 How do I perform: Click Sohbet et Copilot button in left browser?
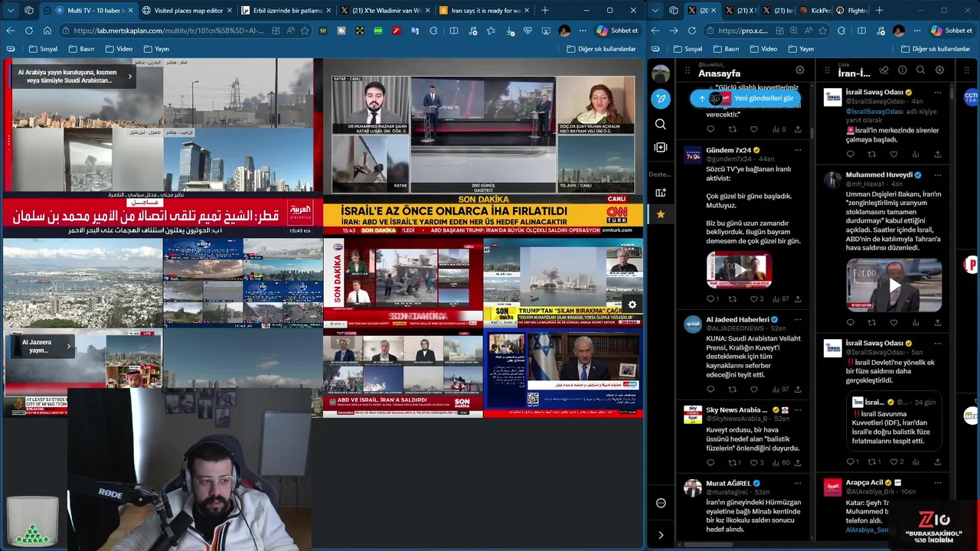tap(616, 31)
